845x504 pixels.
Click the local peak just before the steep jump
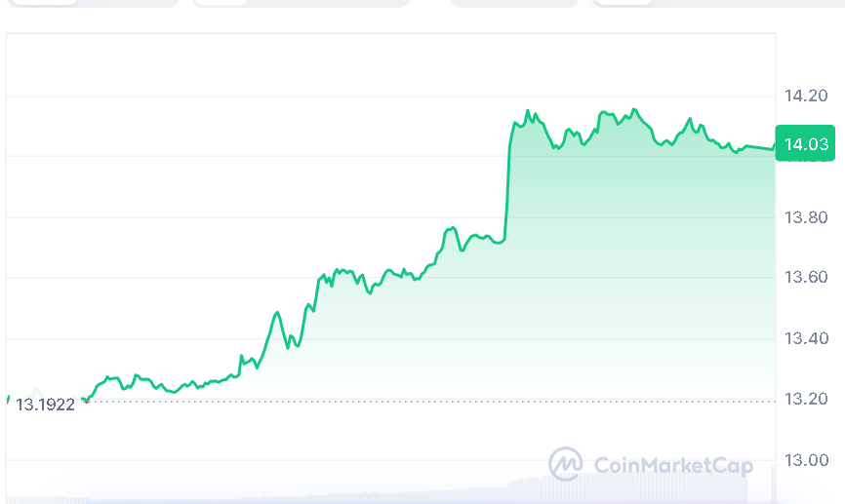pos(452,228)
